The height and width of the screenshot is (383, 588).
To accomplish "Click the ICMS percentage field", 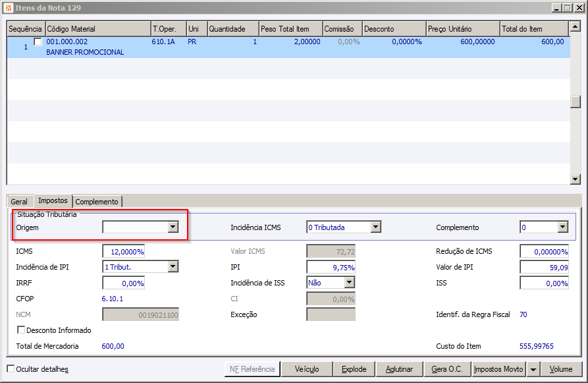I will tap(124, 252).
